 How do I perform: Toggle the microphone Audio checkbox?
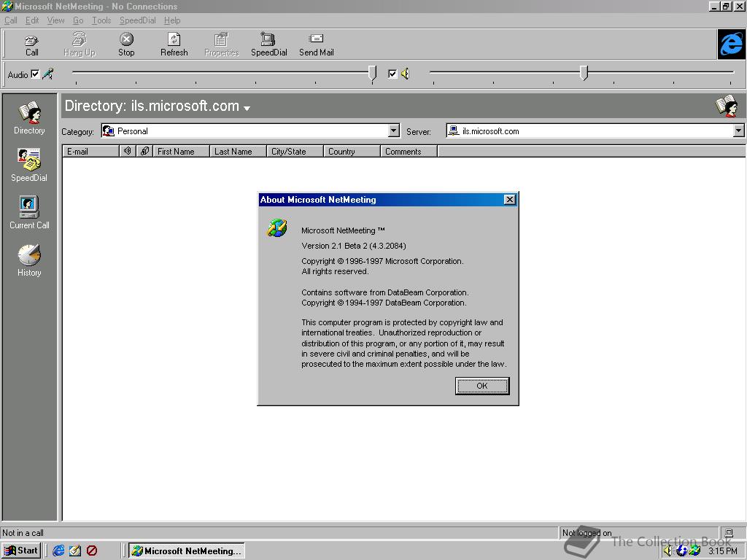[35, 74]
